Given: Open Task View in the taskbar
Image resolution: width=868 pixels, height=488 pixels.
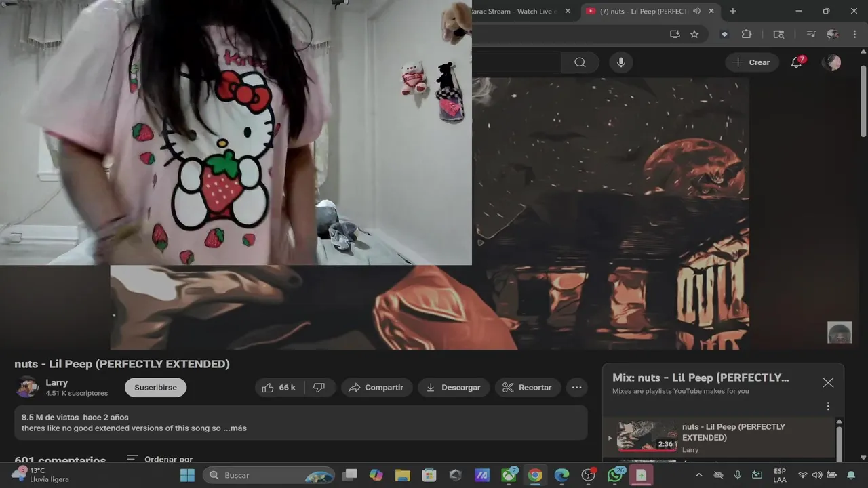Looking at the screenshot, I should (x=349, y=475).
